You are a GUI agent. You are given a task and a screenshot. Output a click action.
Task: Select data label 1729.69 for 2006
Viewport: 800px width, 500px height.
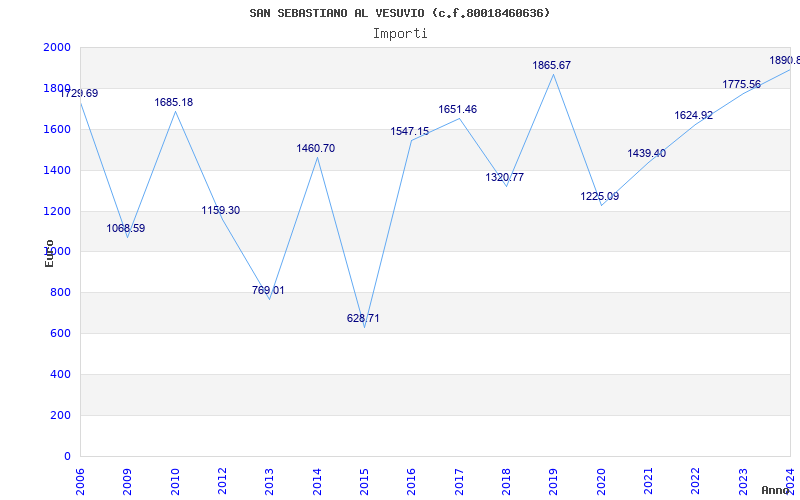(79, 93)
